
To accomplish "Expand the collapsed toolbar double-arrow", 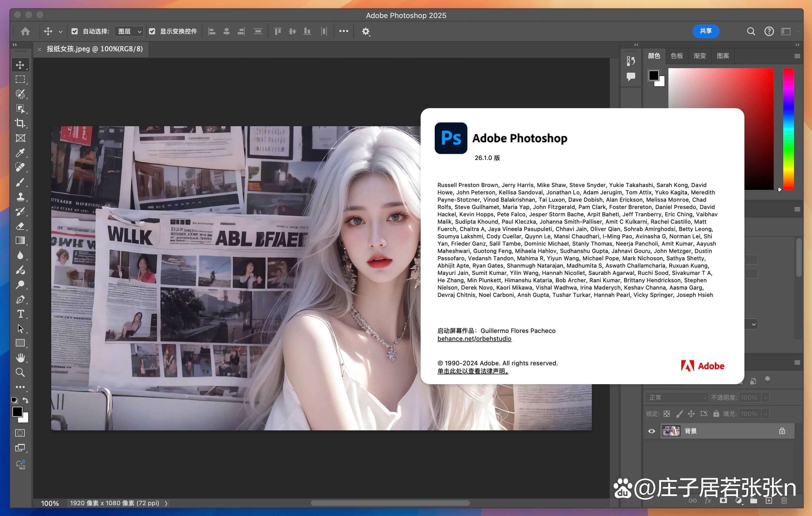I will 15,45.
